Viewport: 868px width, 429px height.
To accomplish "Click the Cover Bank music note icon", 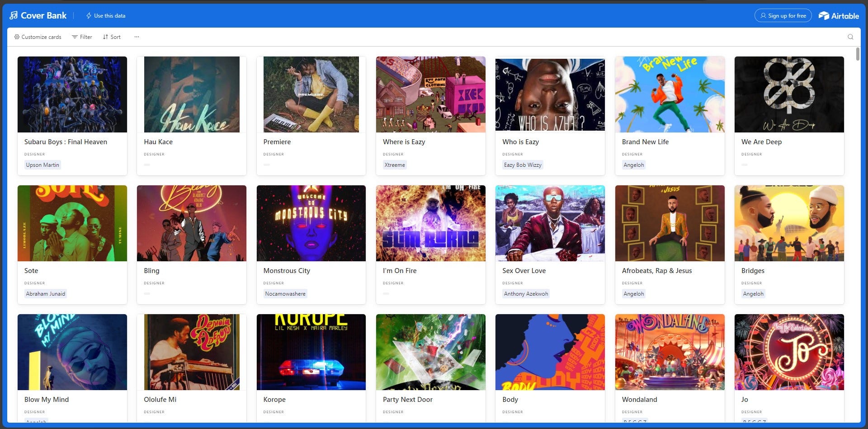I will (14, 15).
